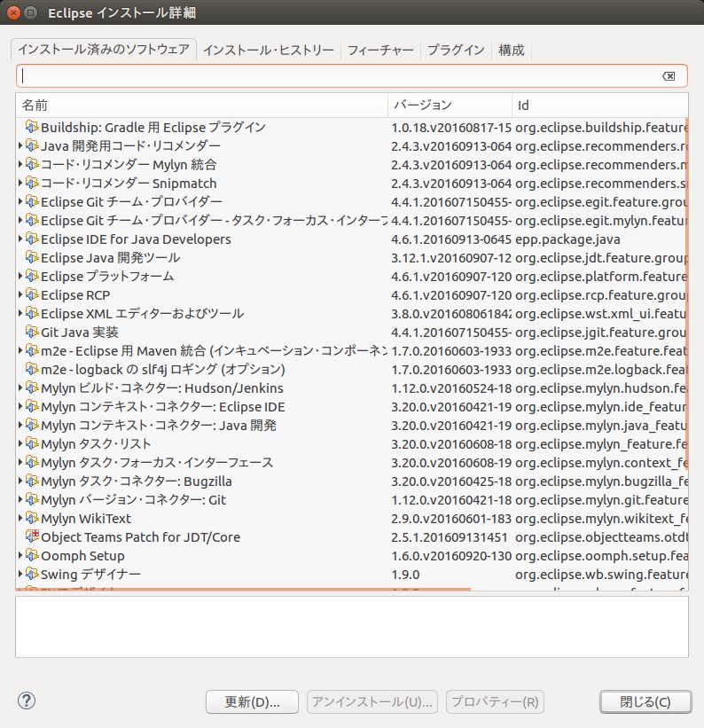Click the icon of m2e - logback の slf4j ロギング
The height and width of the screenshot is (728, 704).
click(32, 369)
